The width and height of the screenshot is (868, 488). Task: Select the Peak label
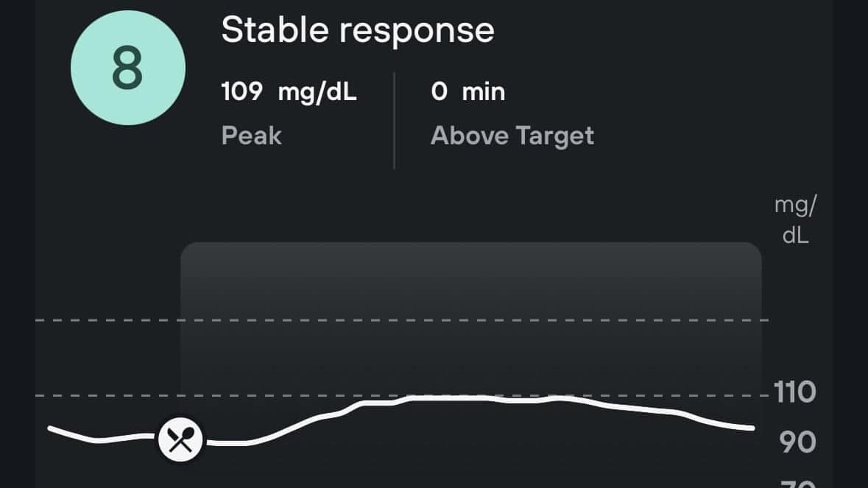click(x=251, y=135)
